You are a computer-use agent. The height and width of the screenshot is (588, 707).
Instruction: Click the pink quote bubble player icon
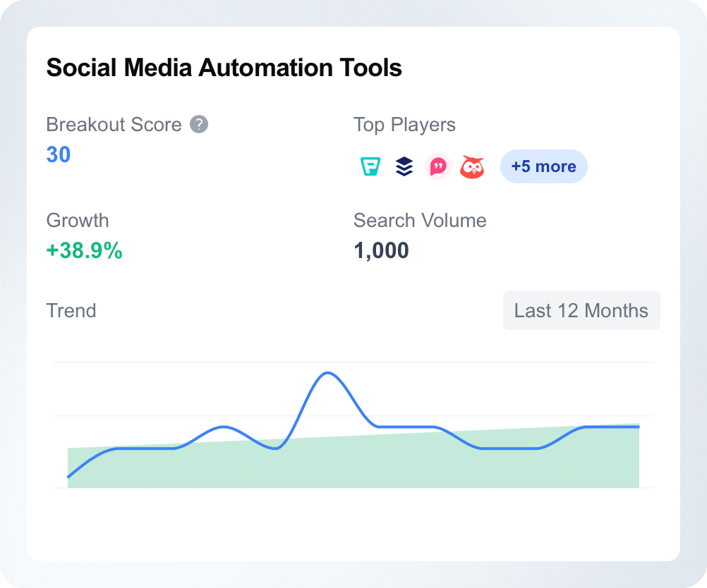click(438, 166)
